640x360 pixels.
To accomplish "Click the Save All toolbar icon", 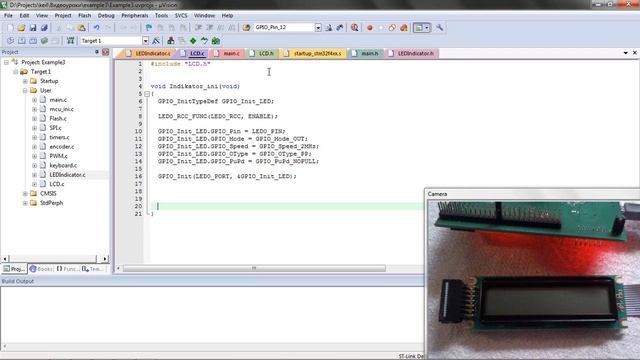I will coord(44,28).
